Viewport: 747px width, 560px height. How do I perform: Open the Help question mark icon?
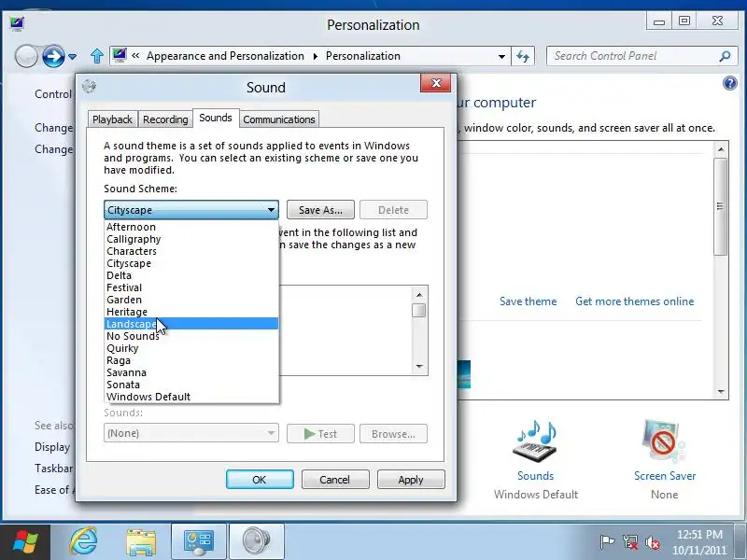730,83
